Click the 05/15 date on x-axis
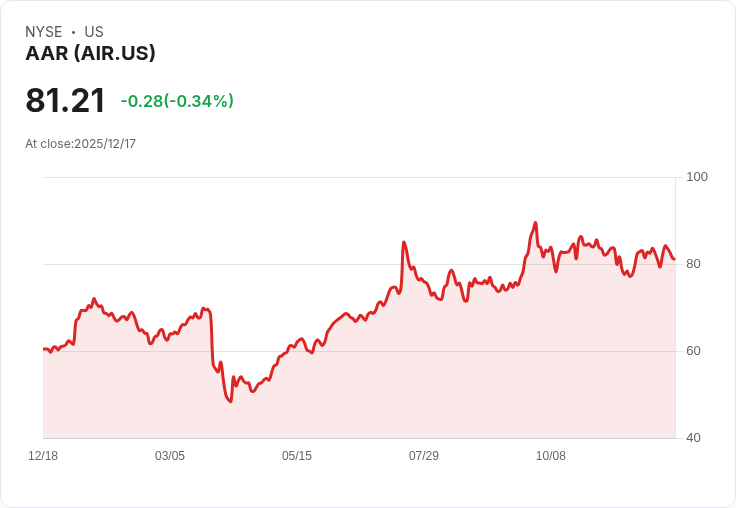 297,456
